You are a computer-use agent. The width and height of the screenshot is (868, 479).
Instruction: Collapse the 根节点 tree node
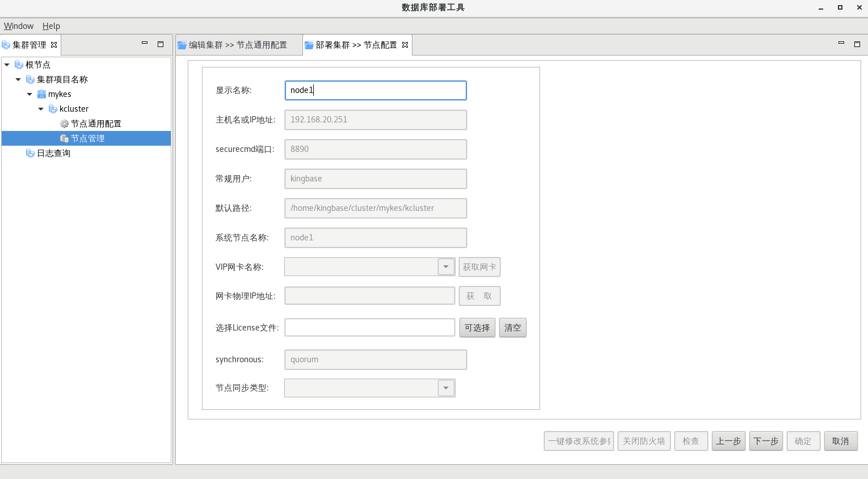7,65
